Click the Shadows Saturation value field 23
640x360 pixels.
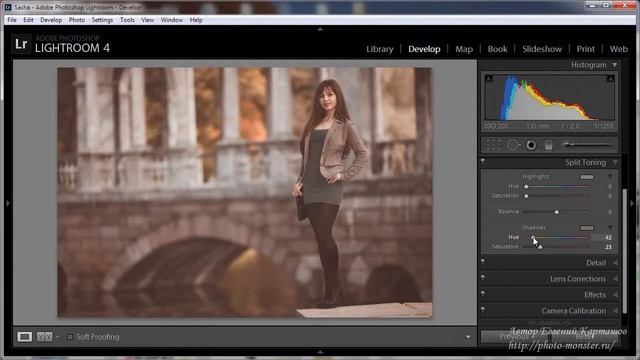click(x=608, y=247)
